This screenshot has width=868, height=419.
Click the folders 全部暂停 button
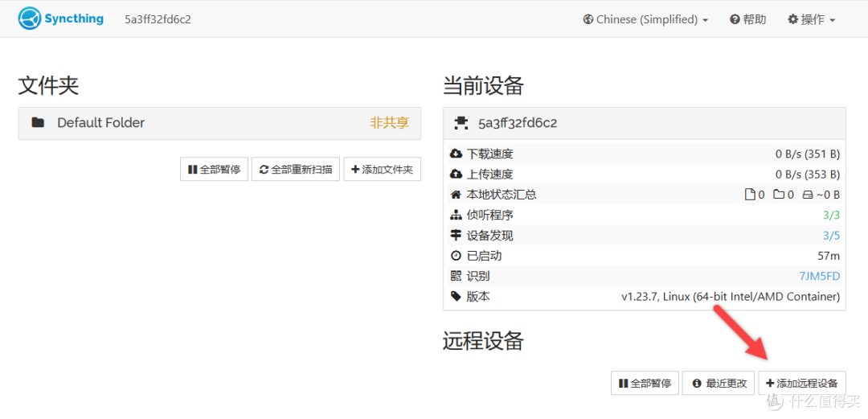pyautogui.click(x=215, y=169)
